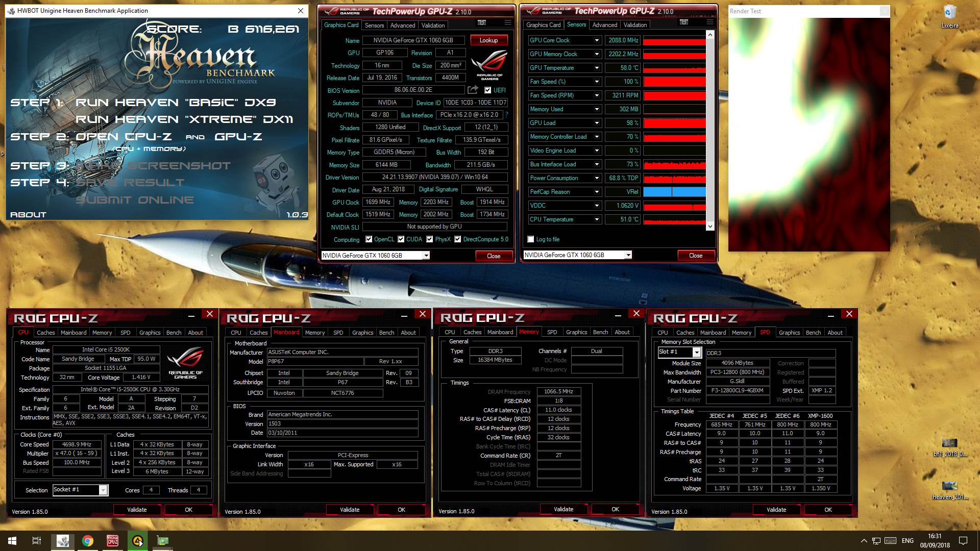Image resolution: width=980 pixels, height=551 pixels.
Task: Click touch keyboard icon in tray
Action: coord(890,541)
